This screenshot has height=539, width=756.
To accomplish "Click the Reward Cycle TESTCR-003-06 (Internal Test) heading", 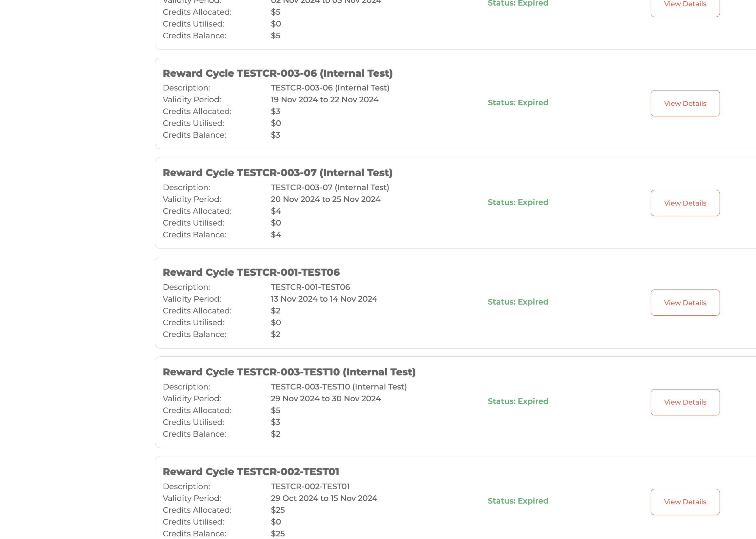I will pyautogui.click(x=277, y=73).
